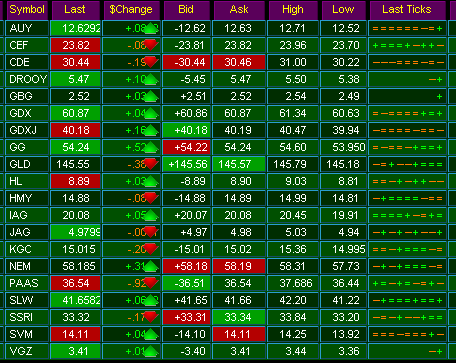Click the red CDE bid cell -30.44

pos(187,62)
